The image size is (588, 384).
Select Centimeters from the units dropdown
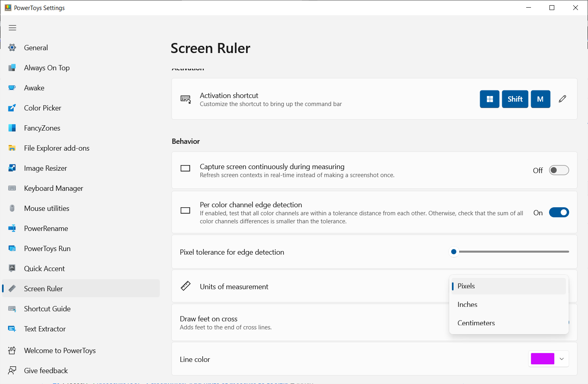(476, 323)
